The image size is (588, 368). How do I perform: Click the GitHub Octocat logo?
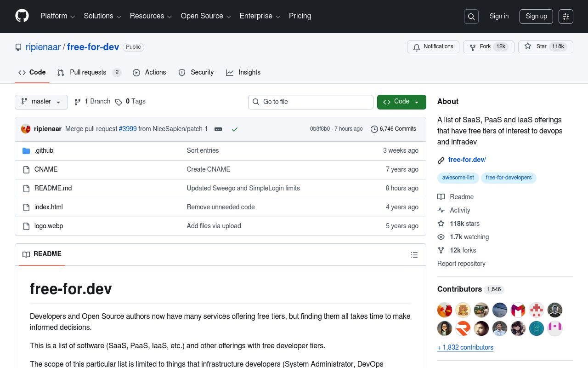[22, 16]
